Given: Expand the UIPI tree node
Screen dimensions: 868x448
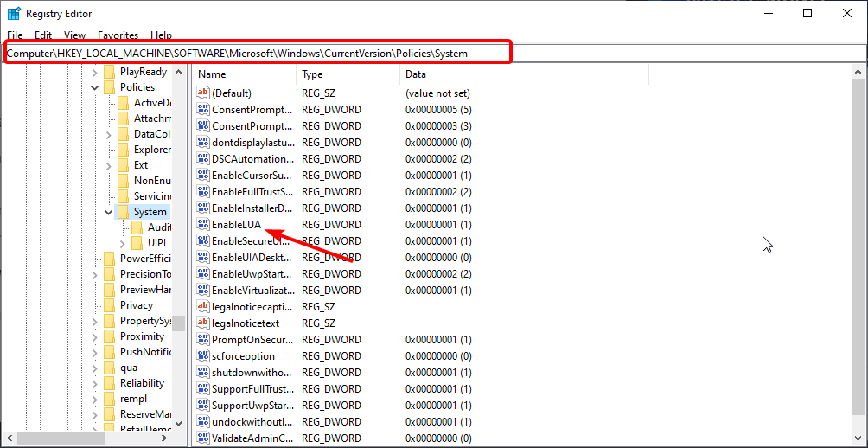Looking at the screenshot, I should (123, 243).
